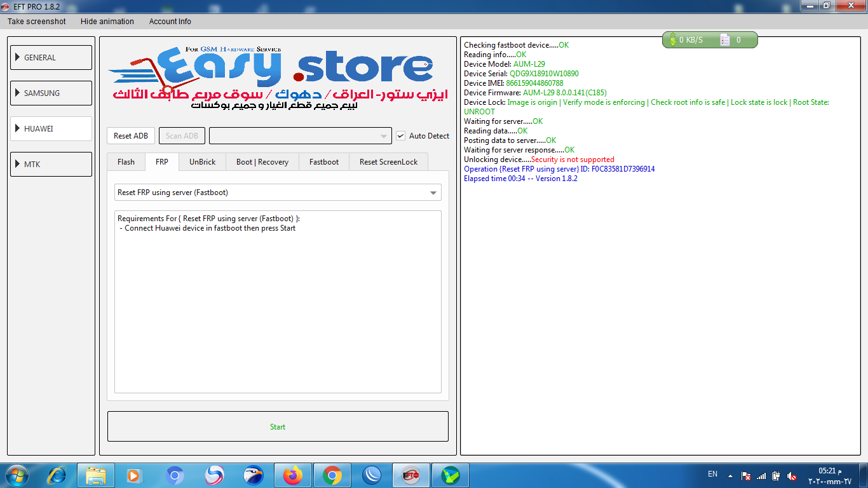The image size is (868, 488).
Task: Switch to Firefox in the taskbar
Action: 293,475
